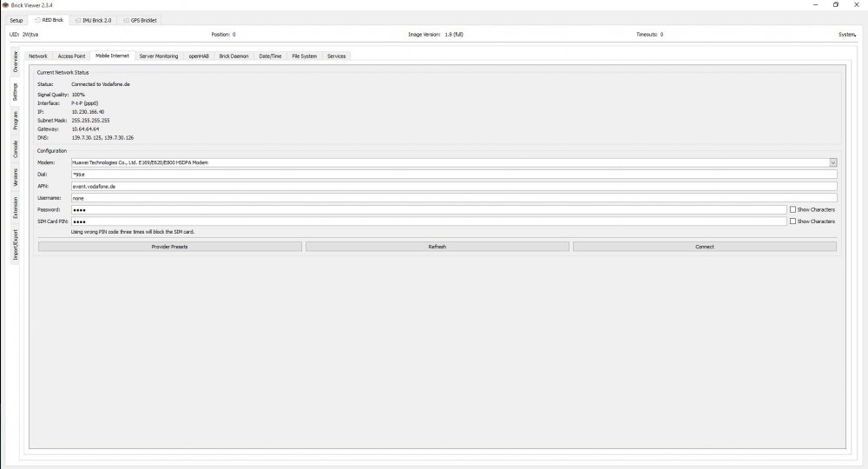The image size is (868, 469).
Task: Open the Console vertical side tab
Action: tap(16, 149)
